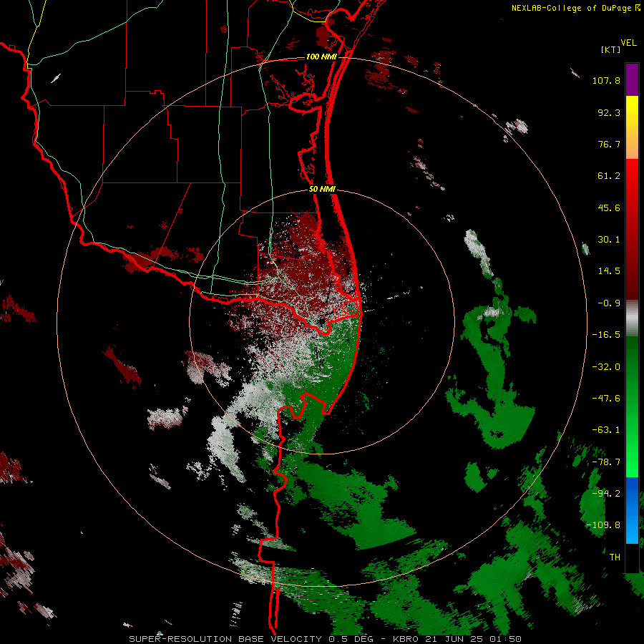This screenshot has height=644, width=644.
Task: Click the VEL heading above the color scale
Action: (628, 43)
